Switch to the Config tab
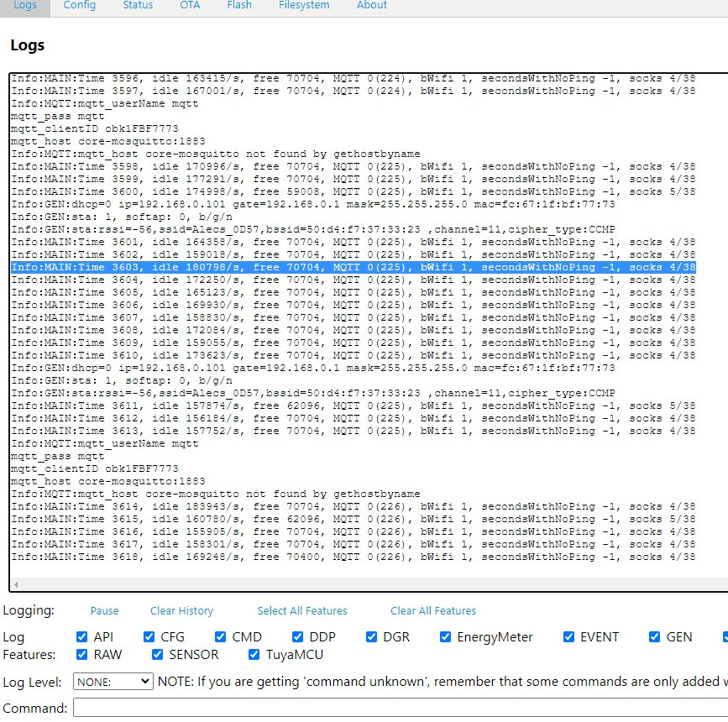Viewport: 728px width, 722px height. click(x=80, y=5)
